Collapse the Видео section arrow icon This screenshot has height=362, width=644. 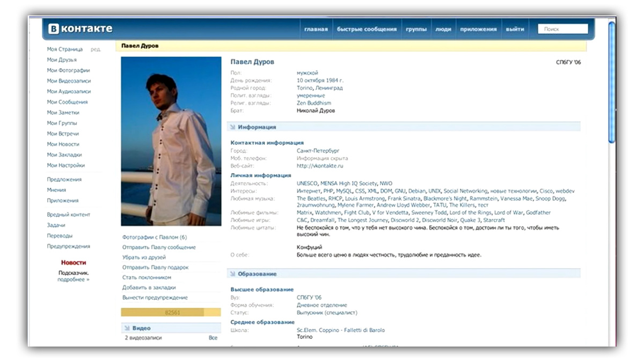pos(127,328)
